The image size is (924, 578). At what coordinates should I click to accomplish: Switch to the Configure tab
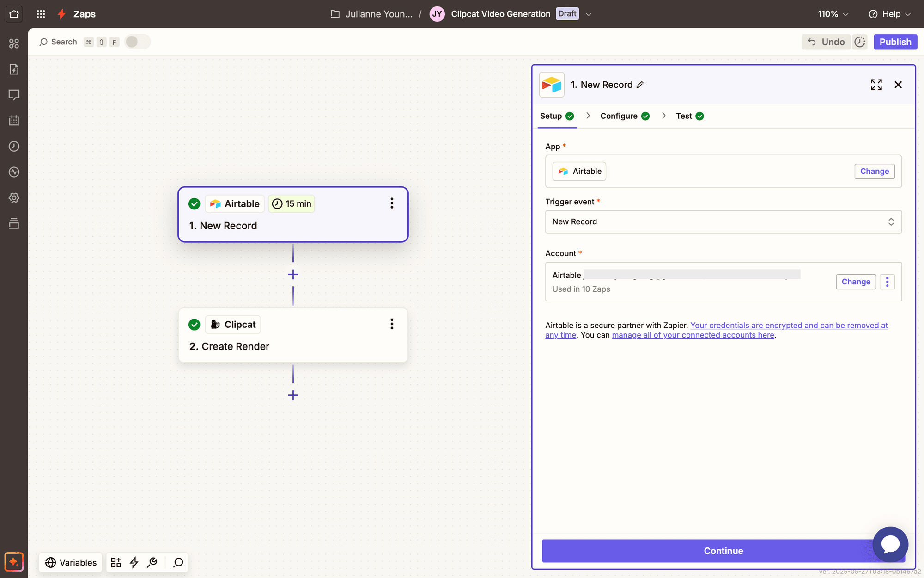pos(625,116)
